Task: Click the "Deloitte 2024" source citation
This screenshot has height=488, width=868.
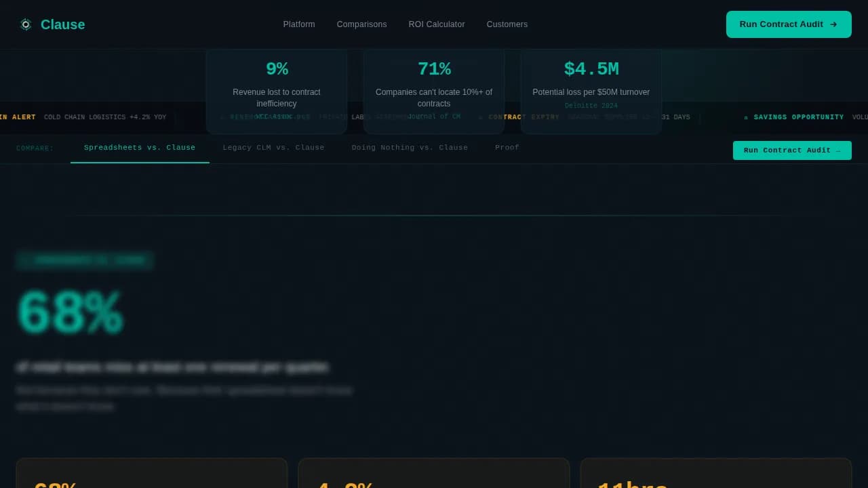Action: (591, 106)
